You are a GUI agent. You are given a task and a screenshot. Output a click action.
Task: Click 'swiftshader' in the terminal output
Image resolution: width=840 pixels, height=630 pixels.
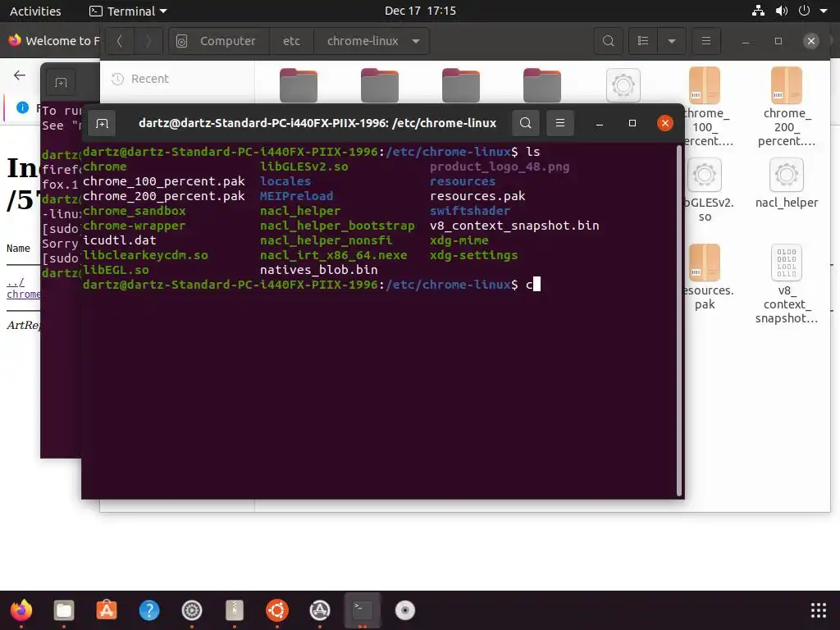pos(470,211)
